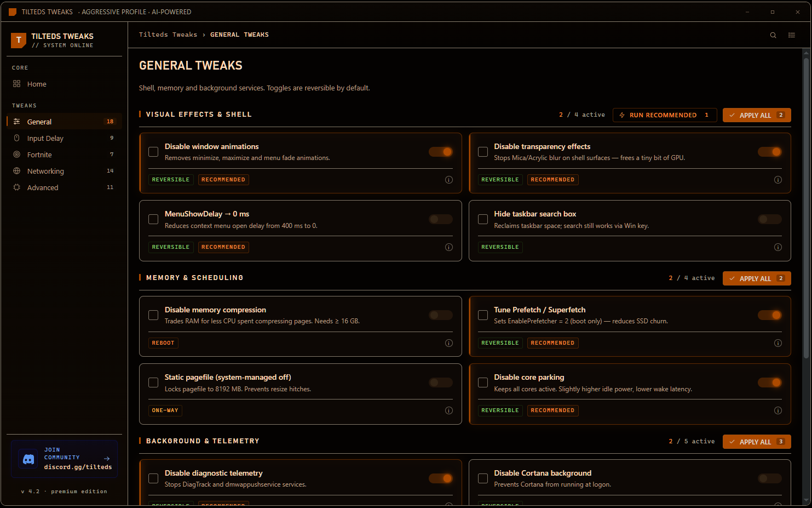Click the Advanced chip icon in sidebar
The width and height of the screenshot is (812, 508).
[x=17, y=187]
